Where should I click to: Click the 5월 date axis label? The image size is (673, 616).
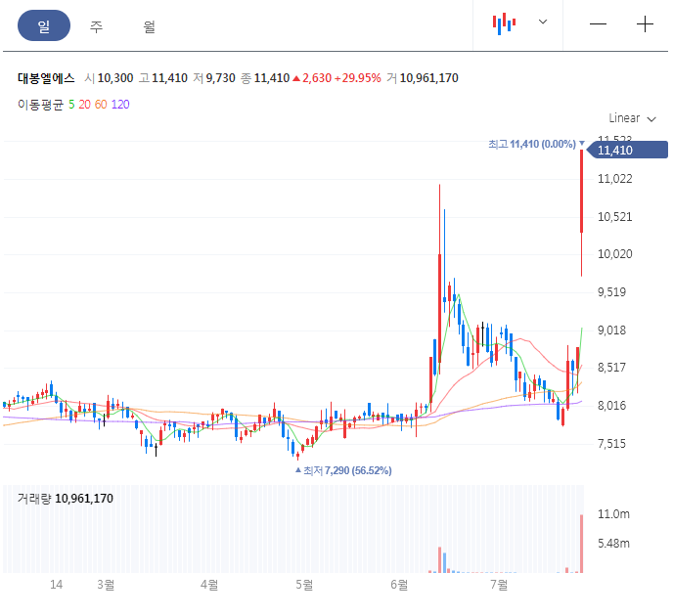(304, 585)
